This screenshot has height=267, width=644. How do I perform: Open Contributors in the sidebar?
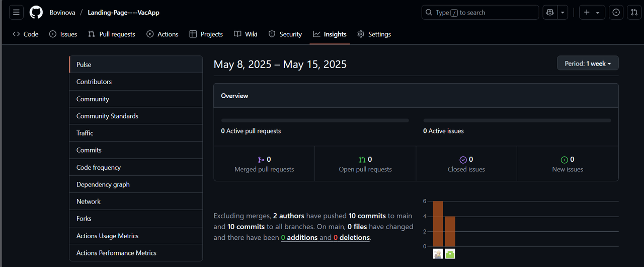tap(136, 82)
